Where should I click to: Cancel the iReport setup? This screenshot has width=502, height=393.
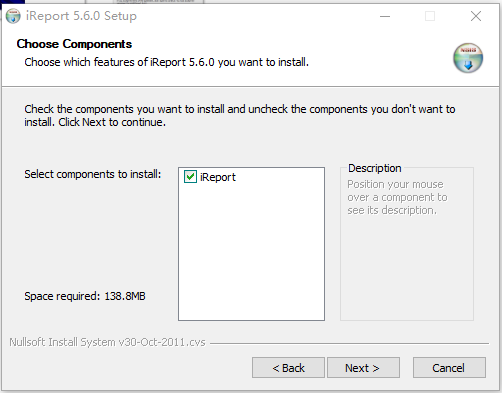coord(449,368)
